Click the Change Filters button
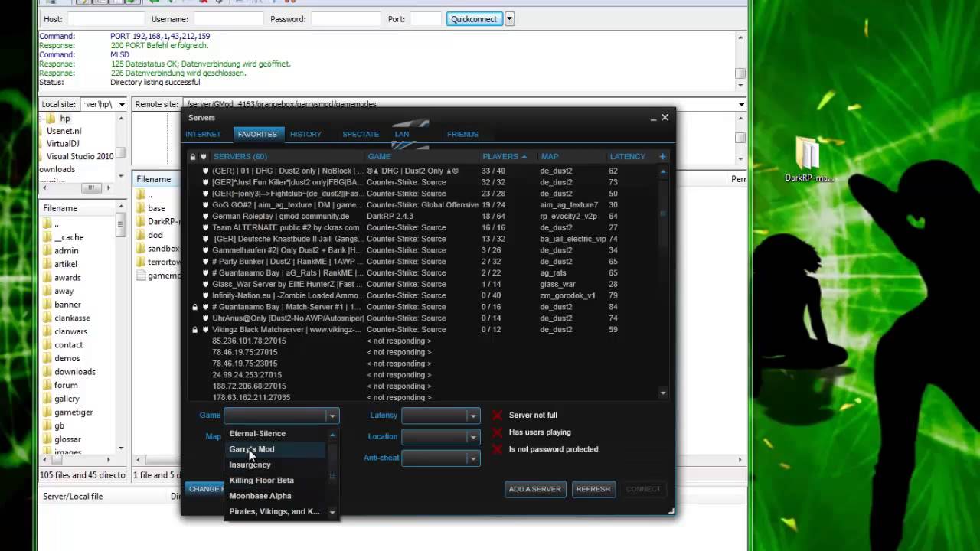Image resolution: width=980 pixels, height=551 pixels. (205, 489)
